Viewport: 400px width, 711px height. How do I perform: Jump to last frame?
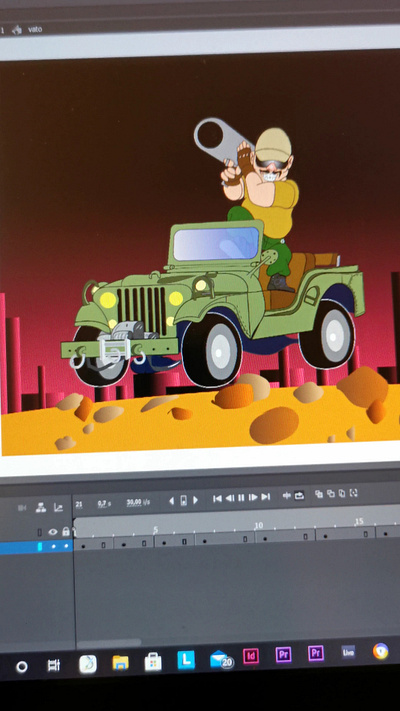266,497
